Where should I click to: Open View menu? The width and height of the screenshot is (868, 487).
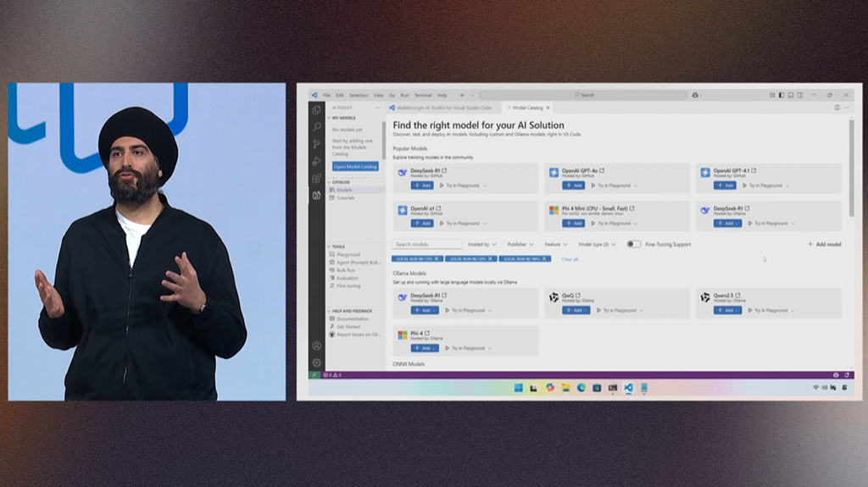(378, 95)
